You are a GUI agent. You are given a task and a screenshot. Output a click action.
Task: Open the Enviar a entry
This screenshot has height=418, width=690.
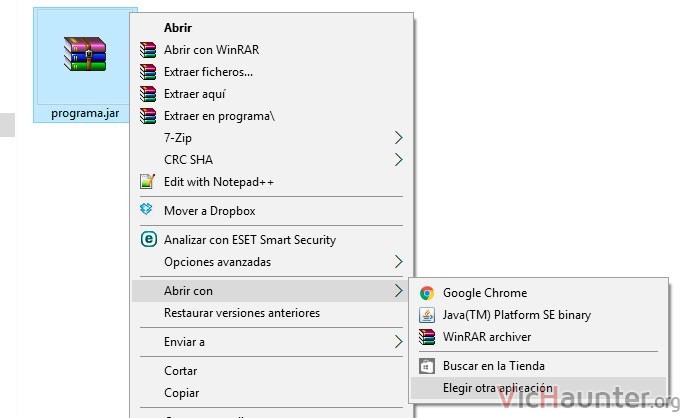point(272,342)
